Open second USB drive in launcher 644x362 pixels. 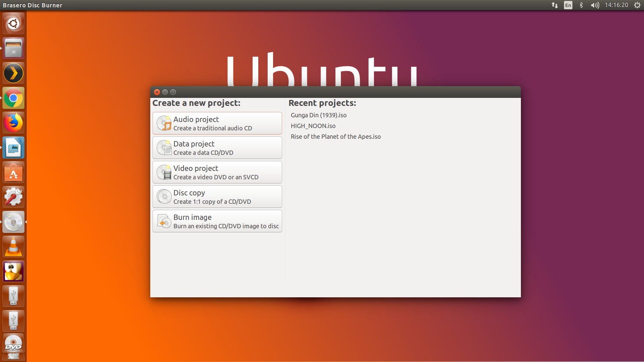click(x=13, y=321)
